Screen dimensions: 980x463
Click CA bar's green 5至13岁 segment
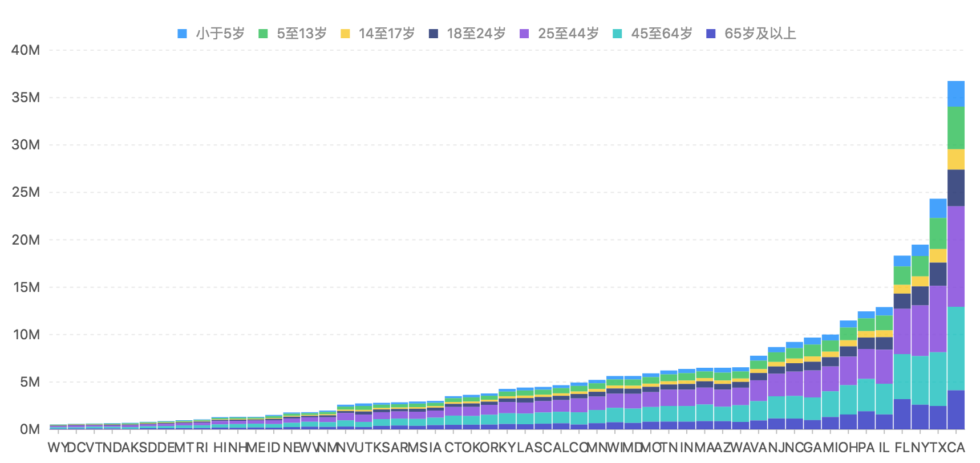pyautogui.click(x=956, y=128)
